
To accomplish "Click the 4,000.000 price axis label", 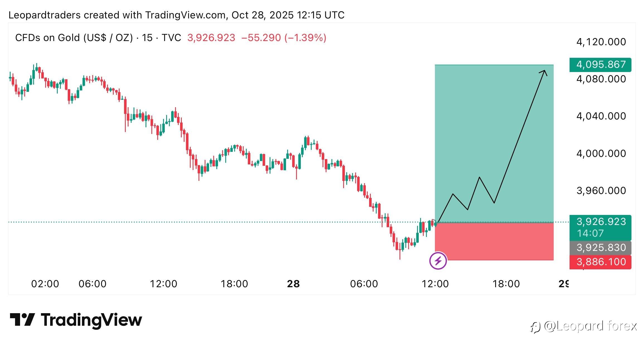I will click(601, 154).
